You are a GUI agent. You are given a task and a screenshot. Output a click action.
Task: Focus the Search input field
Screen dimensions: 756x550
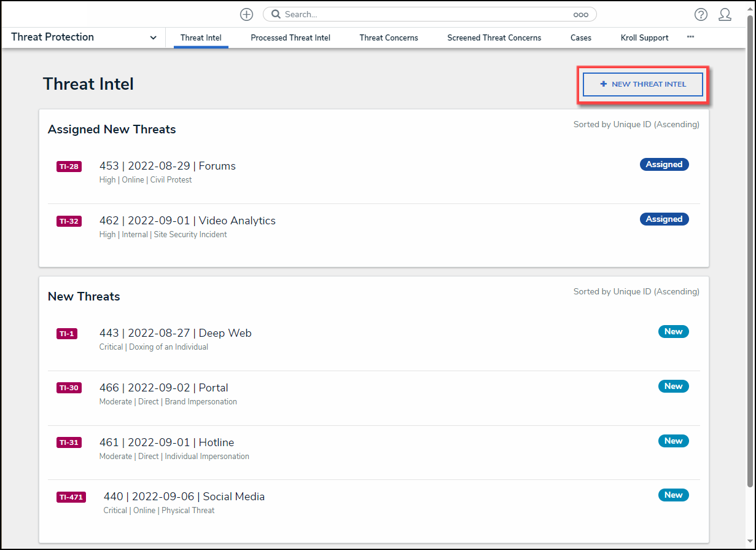click(424, 14)
